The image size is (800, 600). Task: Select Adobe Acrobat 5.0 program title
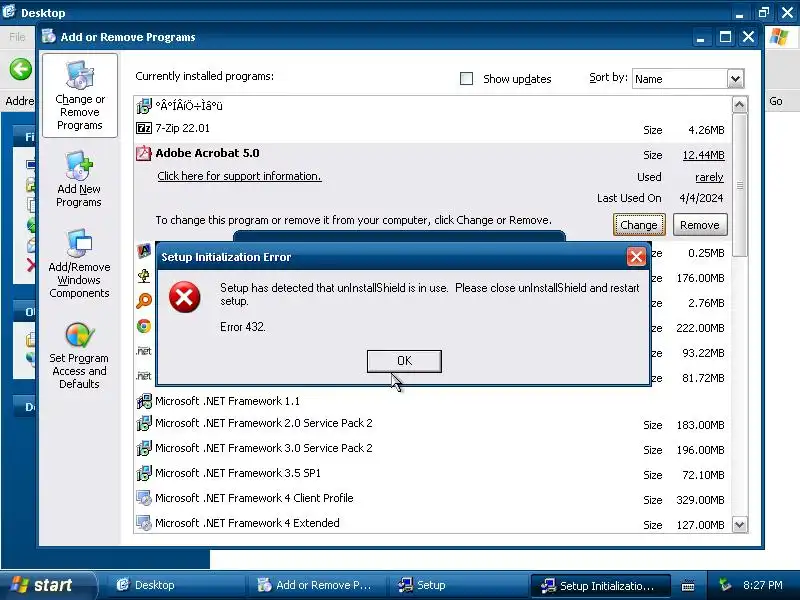tap(207, 153)
